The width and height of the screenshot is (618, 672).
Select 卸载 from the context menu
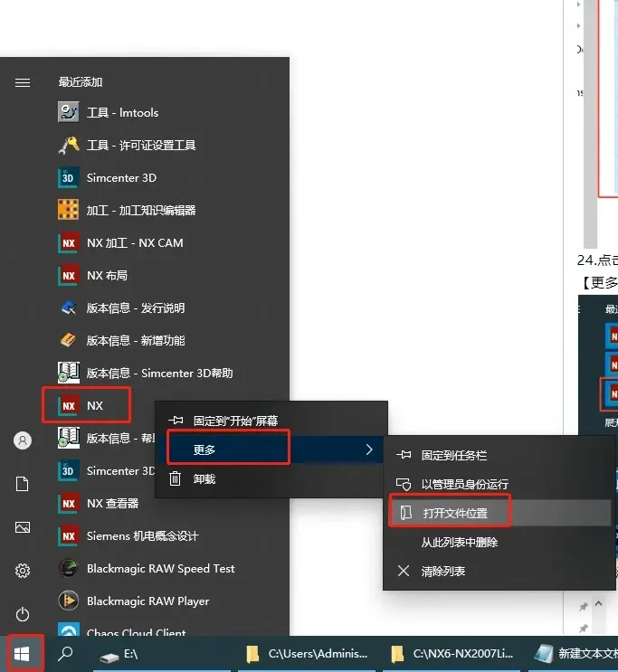pos(271,478)
